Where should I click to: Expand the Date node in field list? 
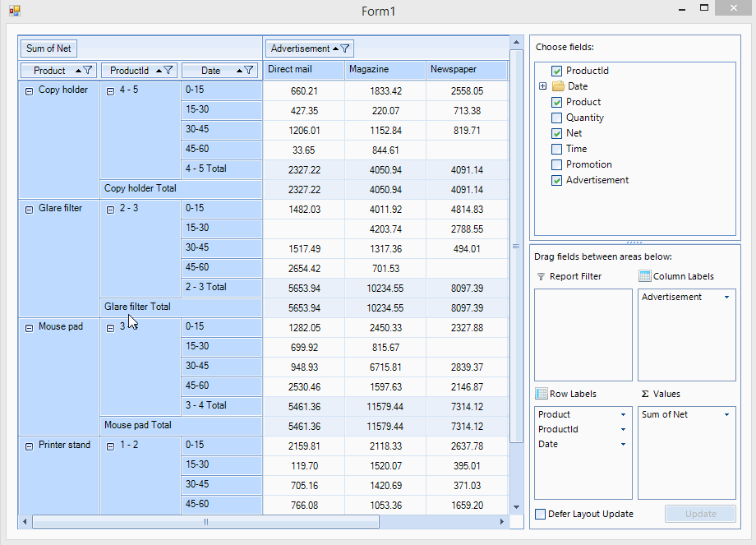(542, 86)
